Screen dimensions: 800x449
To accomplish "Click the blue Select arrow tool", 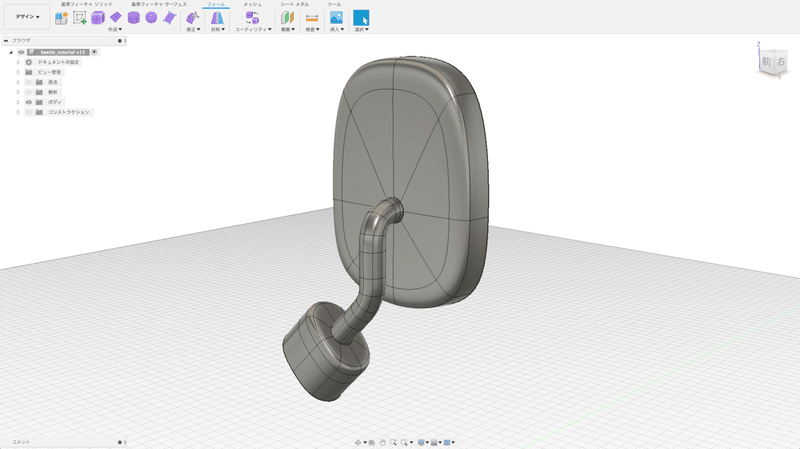I will coord(361,18).
